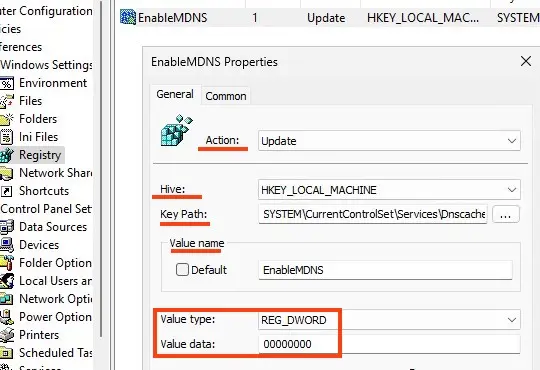Tick the Default value name checkbox
Screen dimensions: 540x370
click(x=182, y=269)
